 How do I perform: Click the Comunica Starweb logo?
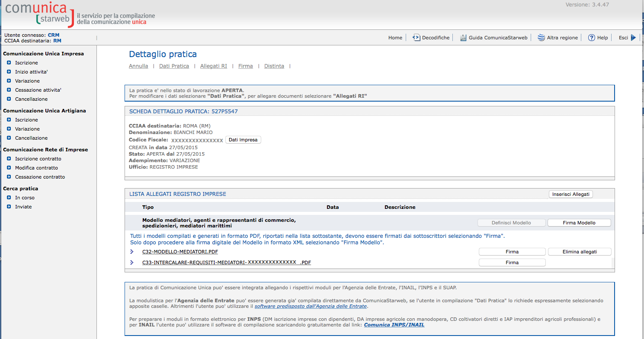(x=39, y=14)
